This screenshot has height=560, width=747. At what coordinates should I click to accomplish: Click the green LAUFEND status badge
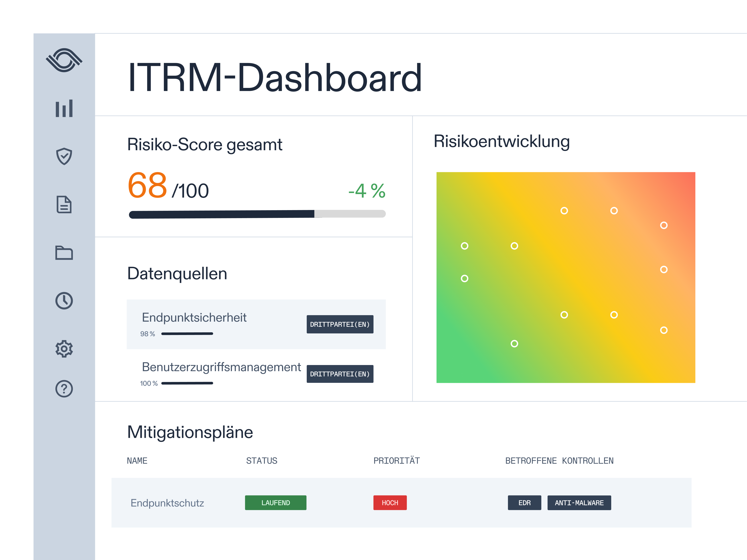(276, 503)
